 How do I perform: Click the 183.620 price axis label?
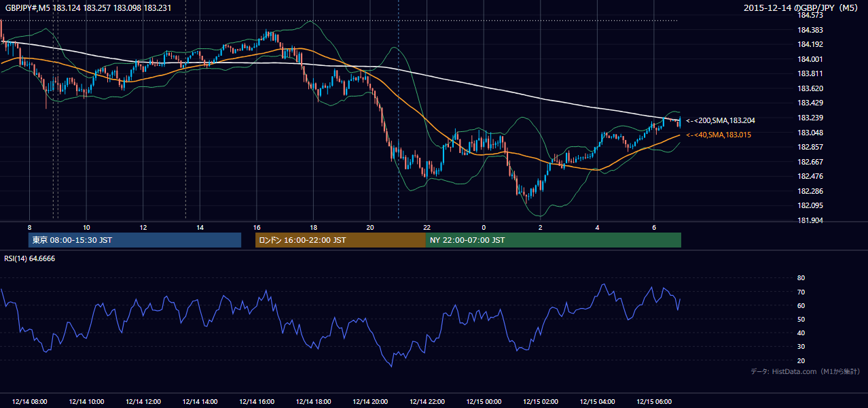point(810,88)
